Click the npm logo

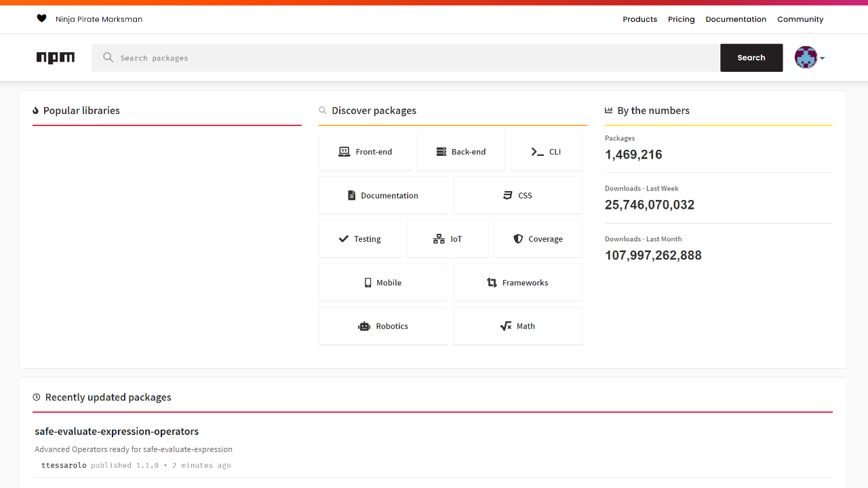pos(56,58)
